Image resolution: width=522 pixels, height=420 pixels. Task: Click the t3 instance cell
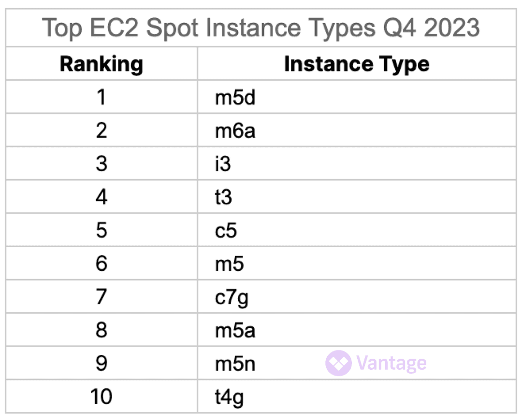pos(223,197)
